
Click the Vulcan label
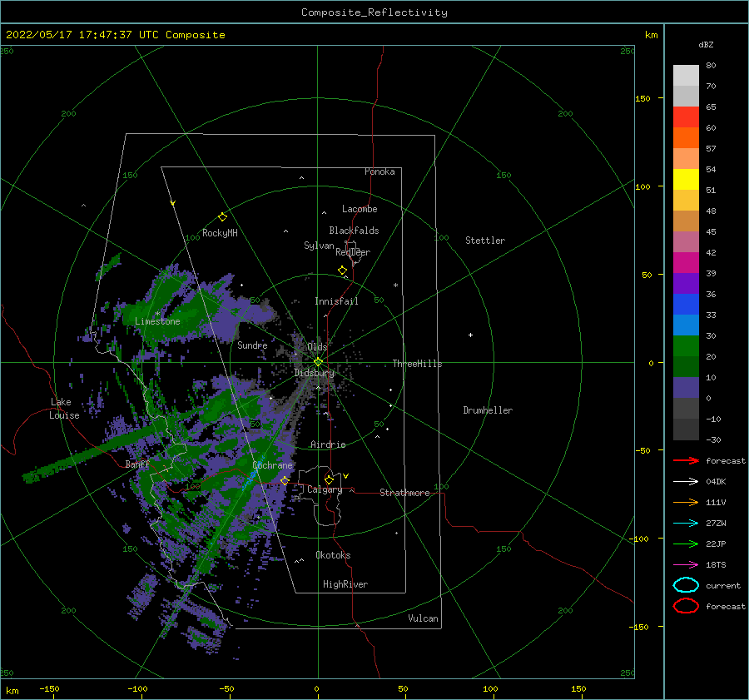[x=423, y=618]
